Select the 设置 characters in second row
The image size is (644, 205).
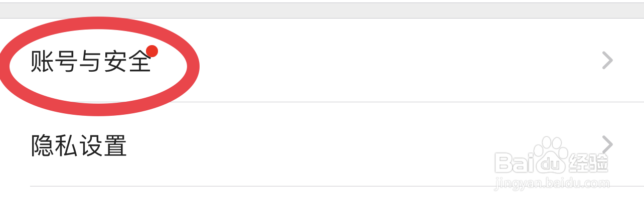coord(103,146)
